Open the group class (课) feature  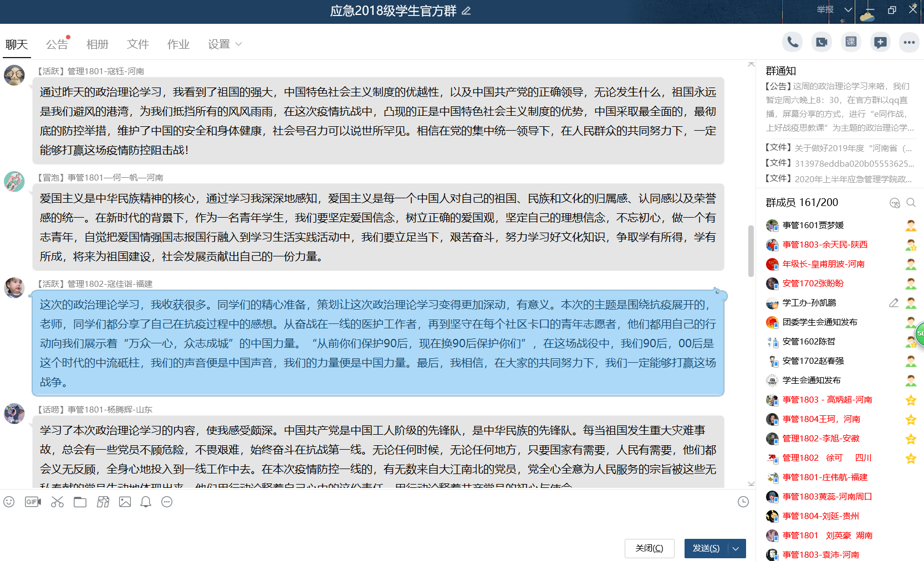click(x=851, y=42)
